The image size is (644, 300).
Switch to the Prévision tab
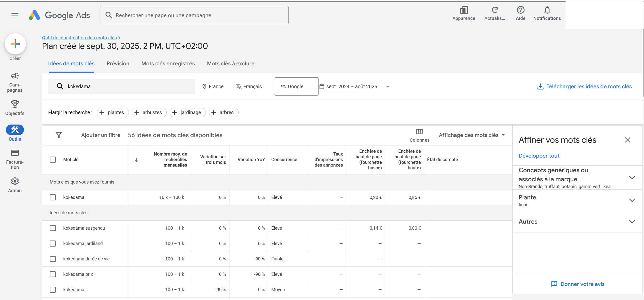[x=118, y=64]
